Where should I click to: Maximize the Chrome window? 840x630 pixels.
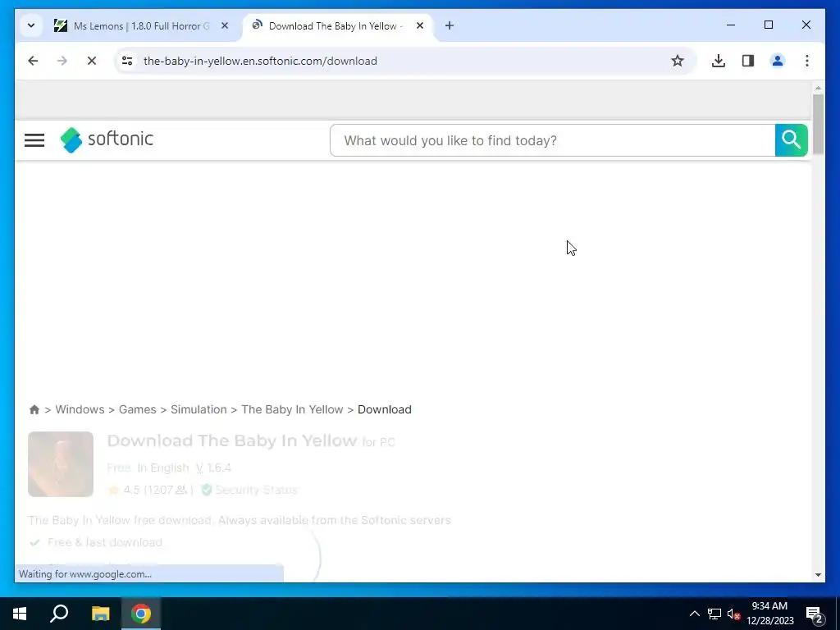pos(768,25)
